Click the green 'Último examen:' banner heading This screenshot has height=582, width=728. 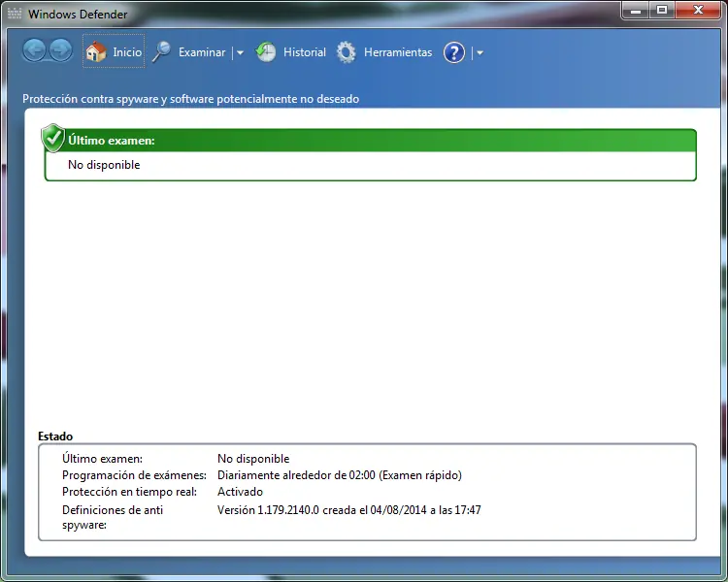[112, 141]
